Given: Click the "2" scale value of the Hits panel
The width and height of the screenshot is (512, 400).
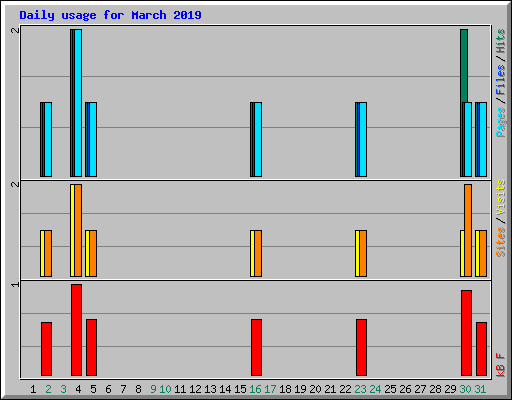Looking at the screenshot, I should click(15, 30).
